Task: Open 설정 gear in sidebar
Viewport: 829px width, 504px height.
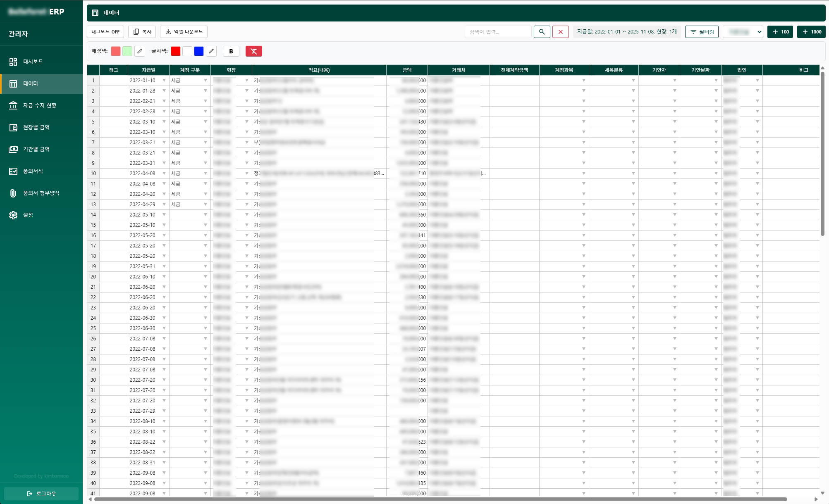Action: pyautogui.click(x=28, y=215)
